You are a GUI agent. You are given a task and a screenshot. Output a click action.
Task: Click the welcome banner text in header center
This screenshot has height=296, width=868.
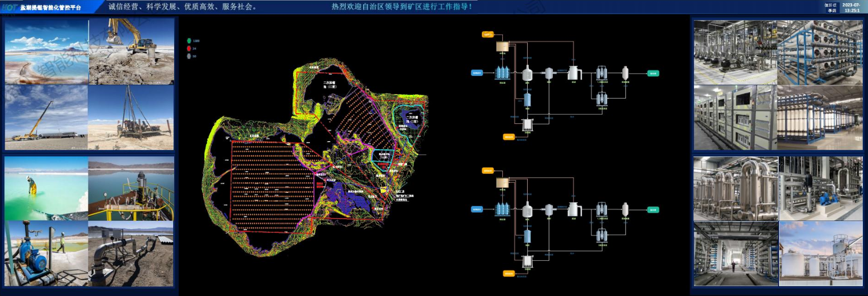point(402,7)
